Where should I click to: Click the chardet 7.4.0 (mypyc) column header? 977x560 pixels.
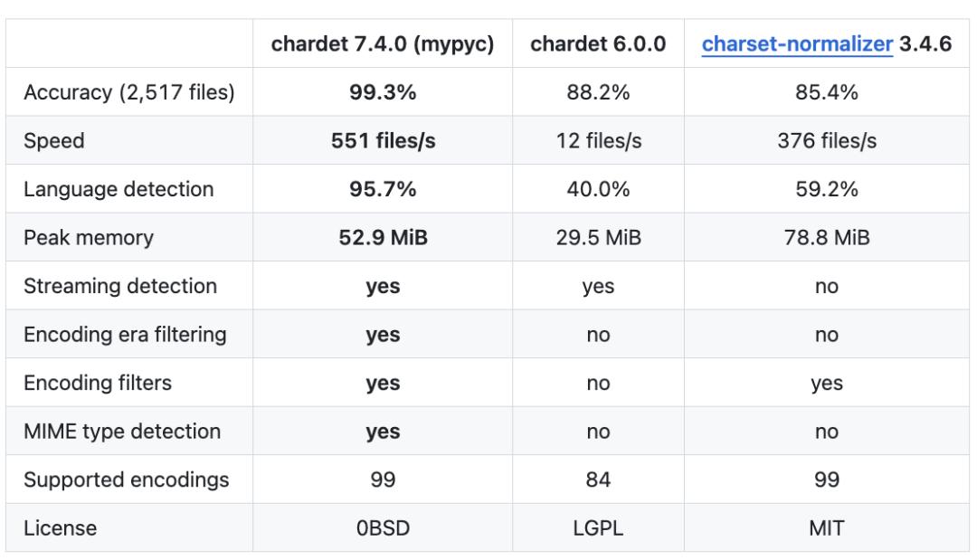[x=383, y=44]
